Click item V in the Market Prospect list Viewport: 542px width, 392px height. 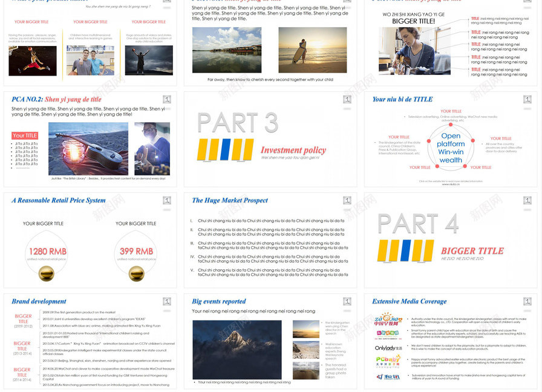269,272
